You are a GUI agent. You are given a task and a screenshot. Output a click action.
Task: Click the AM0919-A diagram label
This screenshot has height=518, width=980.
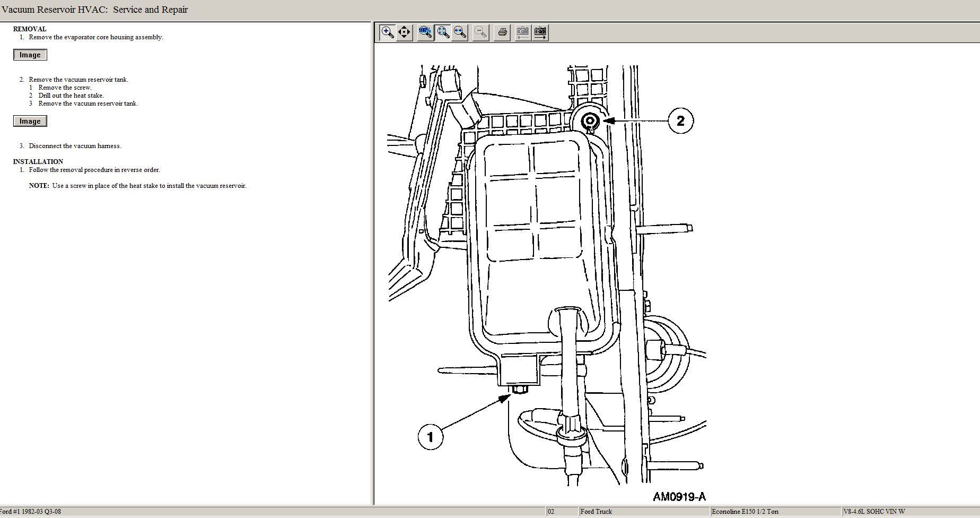click(679, 497)
